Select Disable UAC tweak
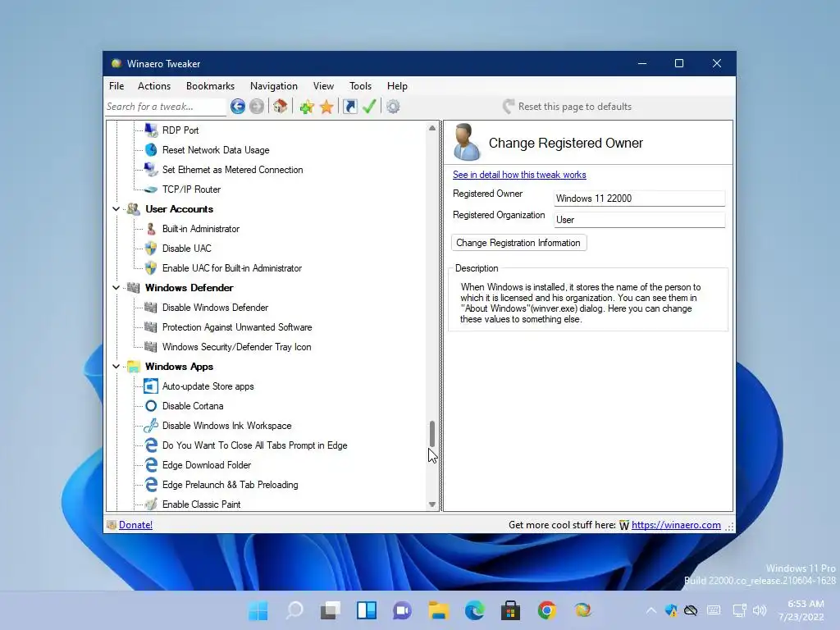 coord(186,249)
